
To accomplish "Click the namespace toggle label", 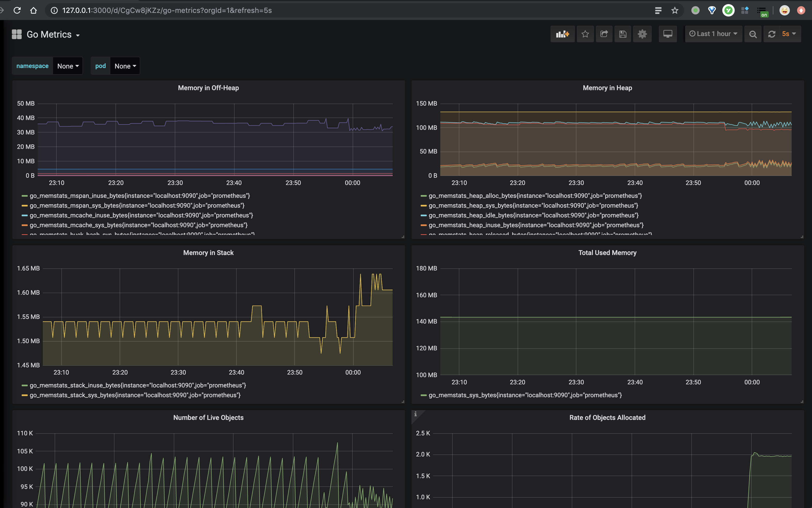I will coord(32,65).
